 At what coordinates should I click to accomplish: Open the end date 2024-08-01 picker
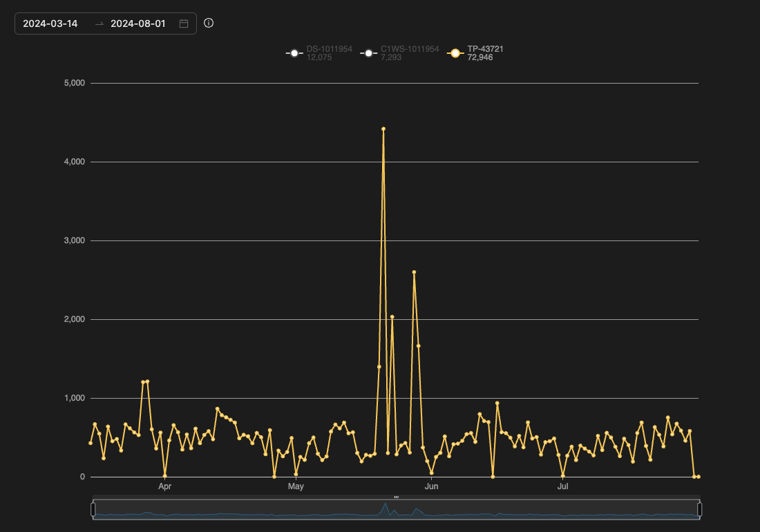pos(138,23)
